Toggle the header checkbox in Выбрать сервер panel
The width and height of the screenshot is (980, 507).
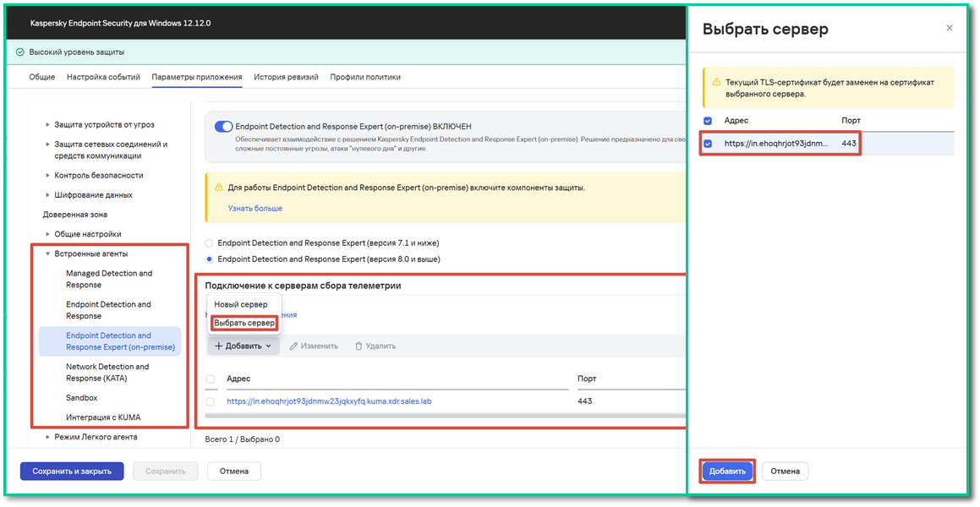coord(708,121)
